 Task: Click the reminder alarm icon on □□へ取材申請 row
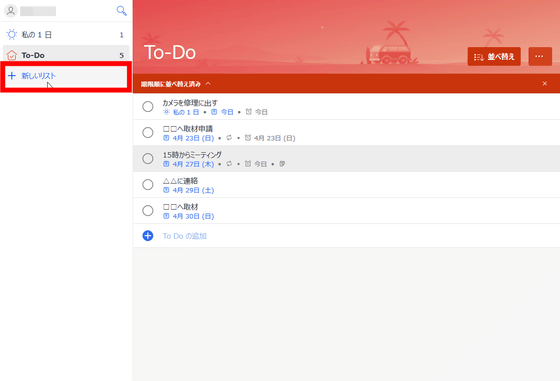pyautogui.click(x=248, y=138)
